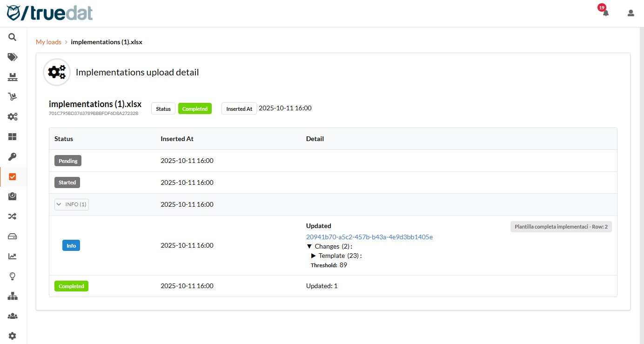The height and width of the screenshot is (344, 644).
Task: Click the tags icon in sidebar
Action: pyautogui.click(x=13, y=57)
